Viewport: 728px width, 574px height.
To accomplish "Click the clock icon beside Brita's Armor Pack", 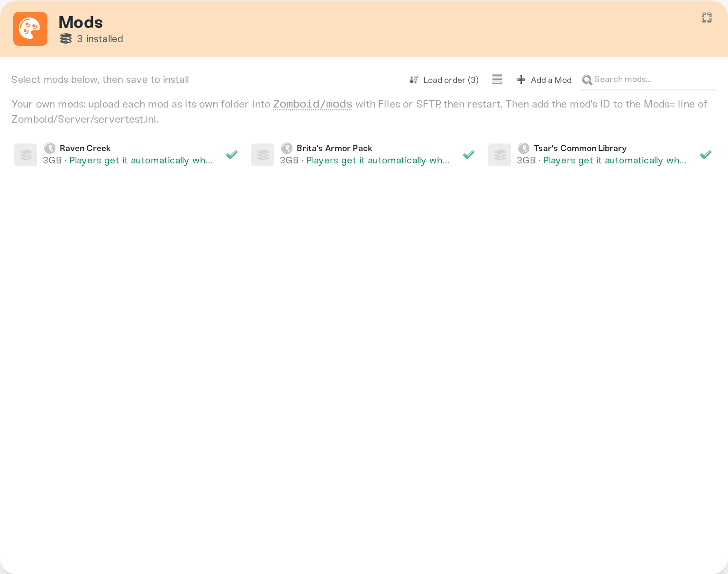I will [287, 148].
